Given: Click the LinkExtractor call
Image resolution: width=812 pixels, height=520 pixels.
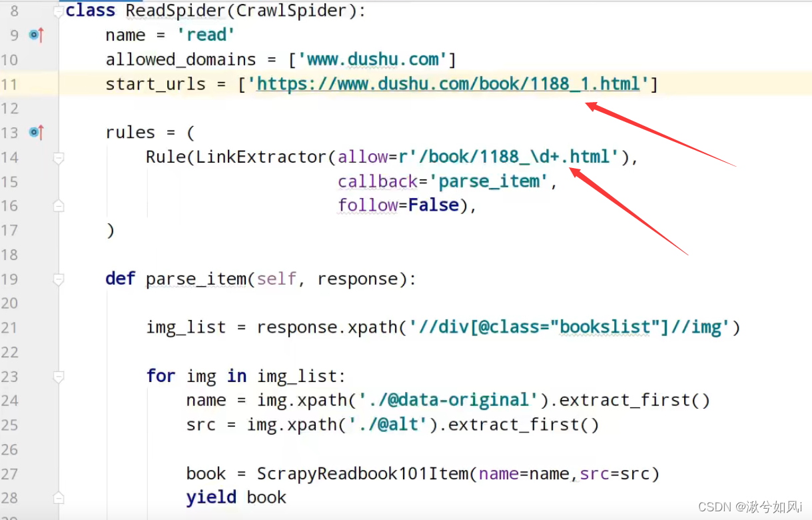Looking at the screenshot, I should [261, 157].
